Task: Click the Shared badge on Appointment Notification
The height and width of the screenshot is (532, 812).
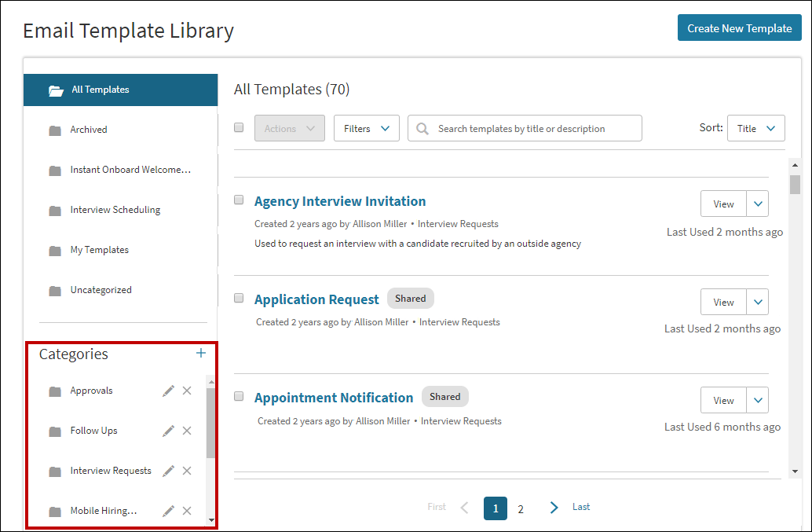Action: click(444, 396)
